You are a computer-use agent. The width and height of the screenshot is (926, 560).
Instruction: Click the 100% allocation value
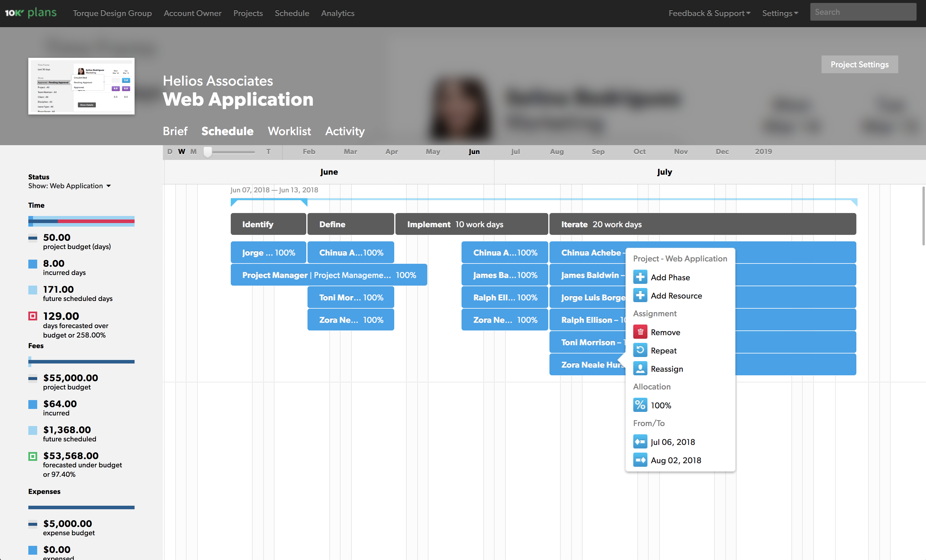[661, 405]
